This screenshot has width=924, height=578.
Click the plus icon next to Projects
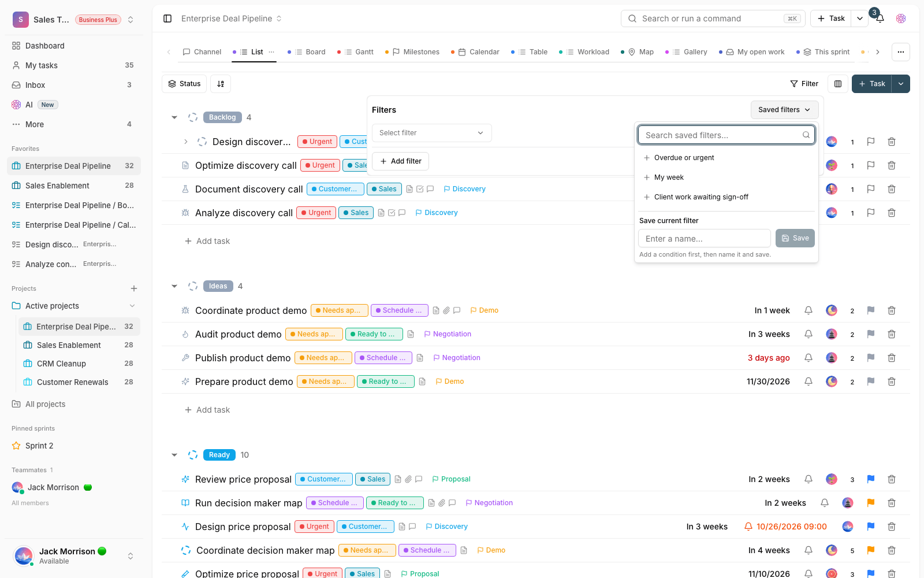click(x=134, y=288)
